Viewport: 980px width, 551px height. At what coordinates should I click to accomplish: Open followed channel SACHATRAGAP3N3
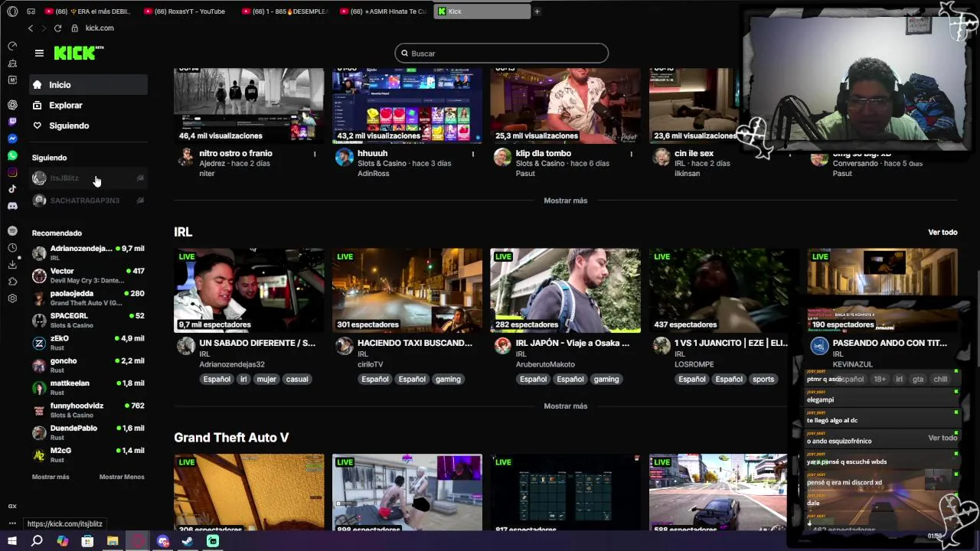pos(88,201)
